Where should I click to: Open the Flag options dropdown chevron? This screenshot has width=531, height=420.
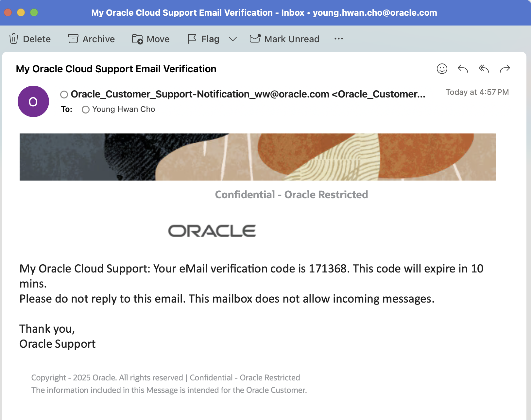[x=233, y=39]
